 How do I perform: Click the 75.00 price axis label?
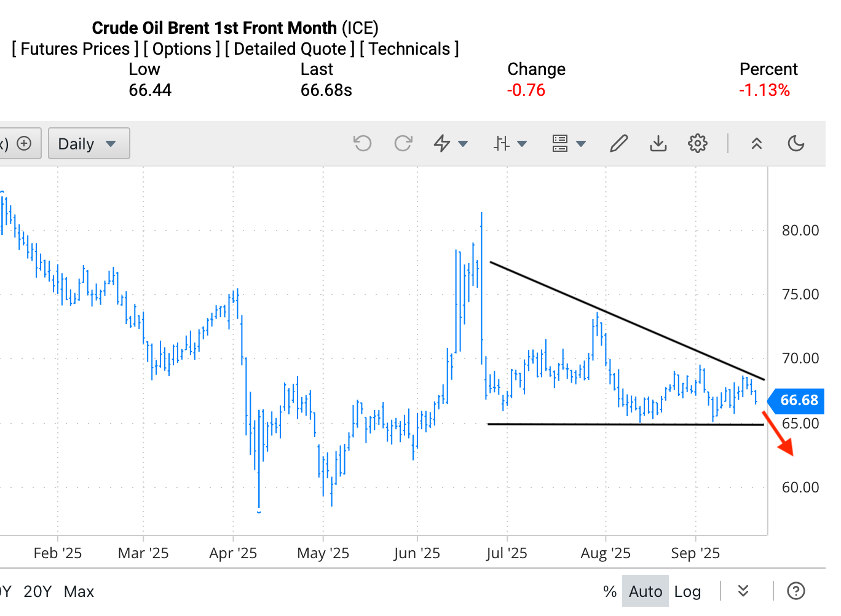(800, 294)
